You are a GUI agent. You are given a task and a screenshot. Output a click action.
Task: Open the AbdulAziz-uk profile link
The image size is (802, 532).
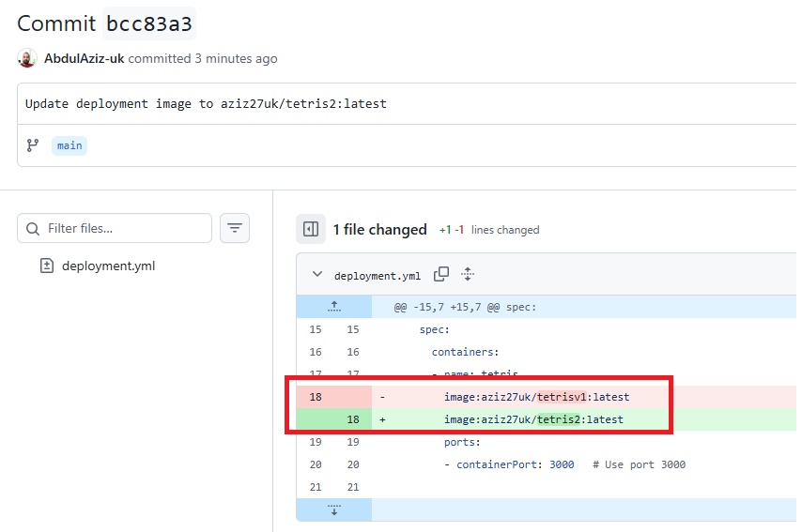point(84,58)
